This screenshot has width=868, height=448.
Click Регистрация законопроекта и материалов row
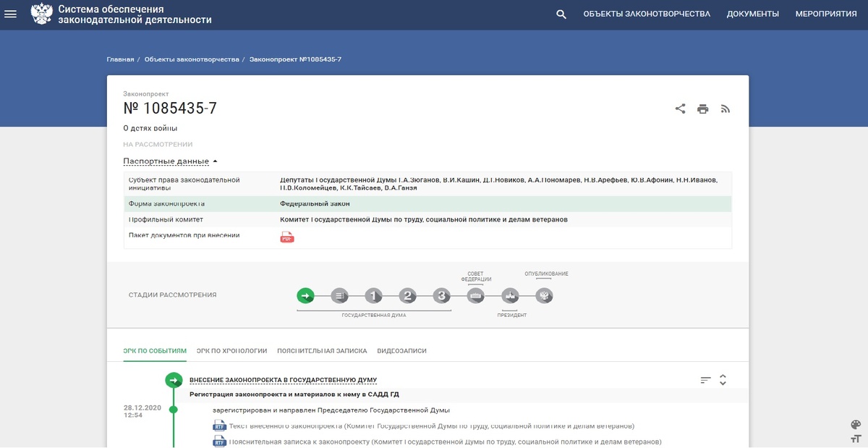coord(294,394)
